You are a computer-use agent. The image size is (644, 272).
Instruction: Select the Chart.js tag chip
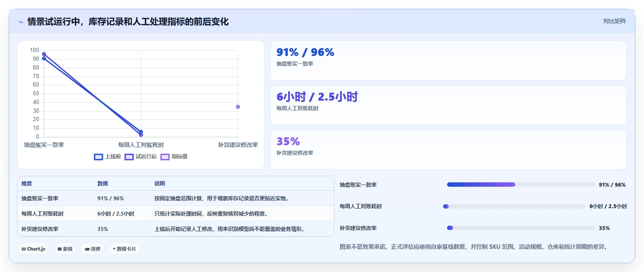pos(34,249)
